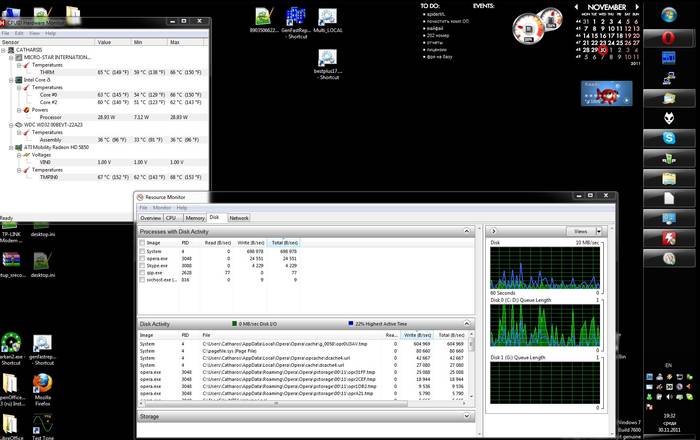Open Skype from the taskbar

click(669, 138)
